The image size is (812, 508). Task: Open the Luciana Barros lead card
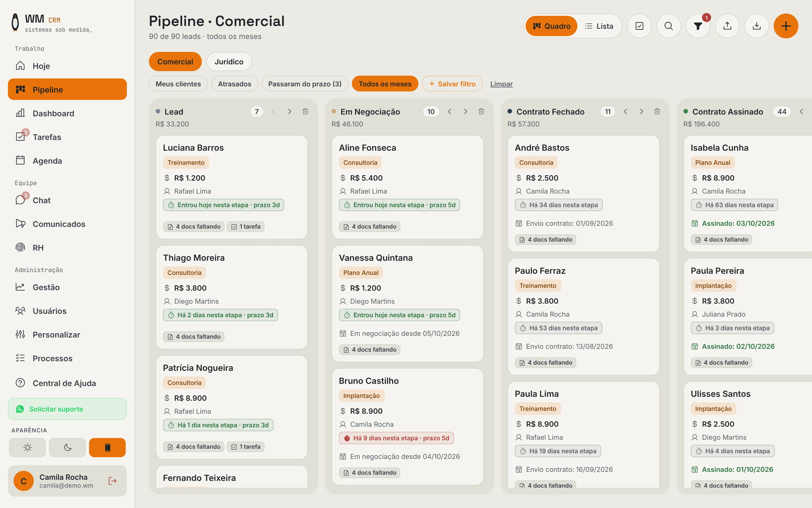click(231, 187)
